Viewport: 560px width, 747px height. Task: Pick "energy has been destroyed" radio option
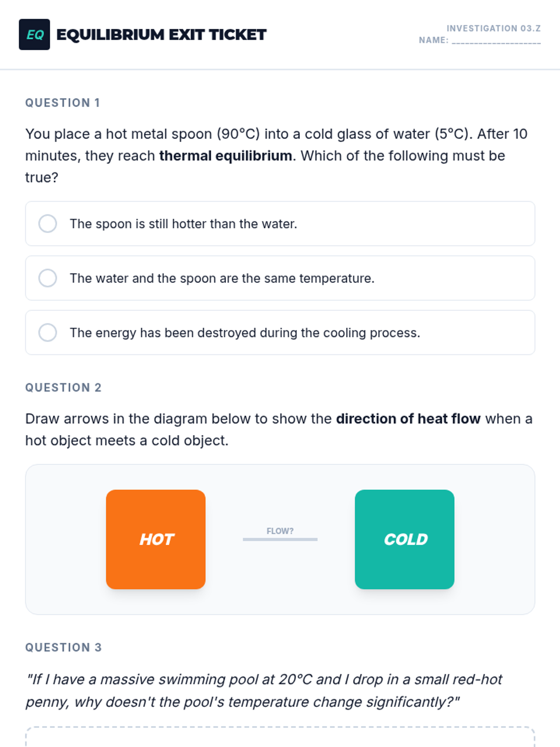[x=48, y=333]
